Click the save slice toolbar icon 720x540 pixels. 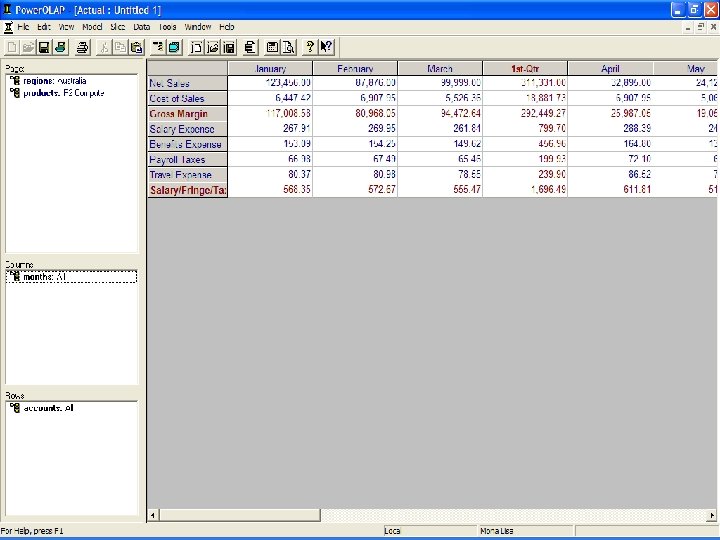(x=229, y=47)
